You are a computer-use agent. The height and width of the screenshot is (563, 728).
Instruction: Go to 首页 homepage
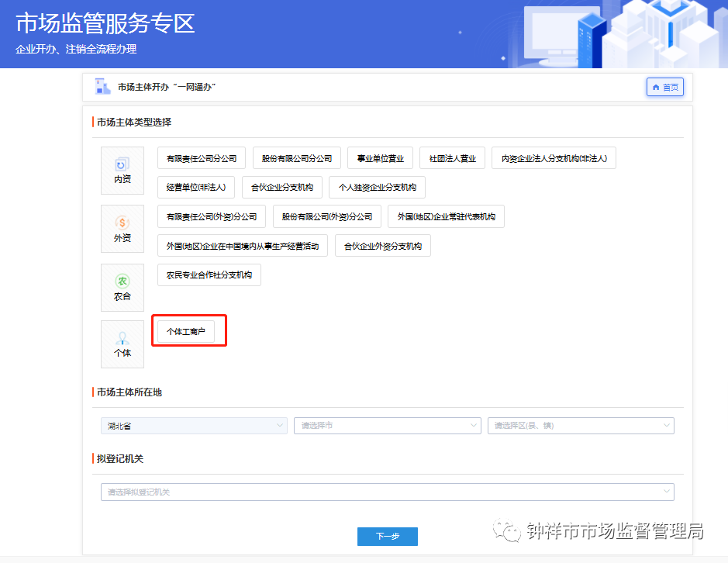(664, 87)
